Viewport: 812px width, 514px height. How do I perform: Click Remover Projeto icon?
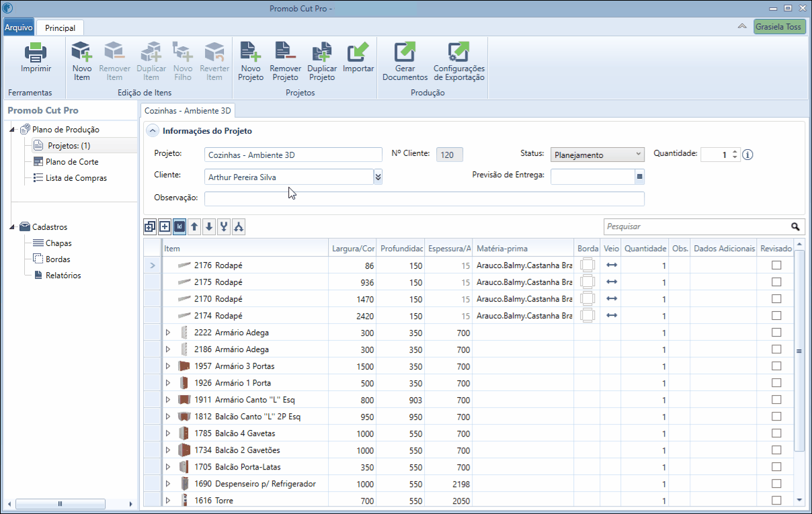(x=286, y=52)
